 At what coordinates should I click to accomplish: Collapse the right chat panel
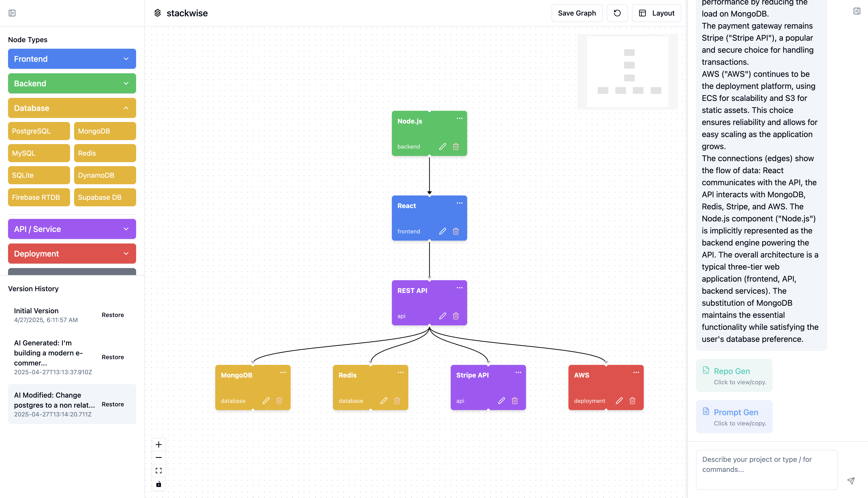click(x=857, y=11)
